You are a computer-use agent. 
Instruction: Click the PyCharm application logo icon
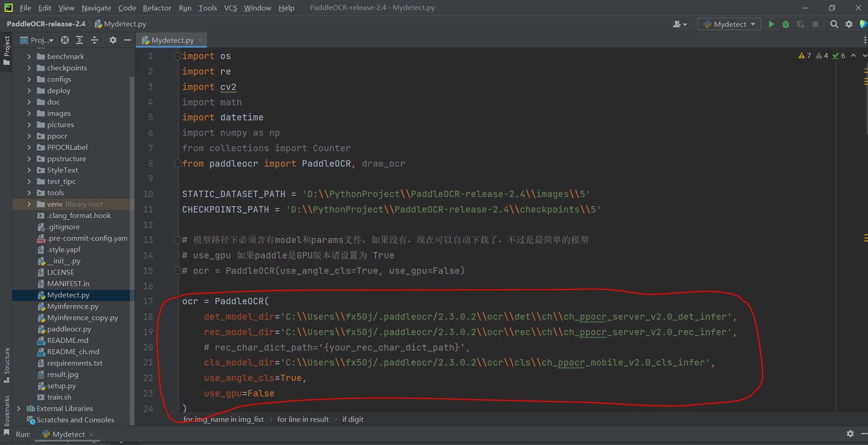click(x=8, y=8)
